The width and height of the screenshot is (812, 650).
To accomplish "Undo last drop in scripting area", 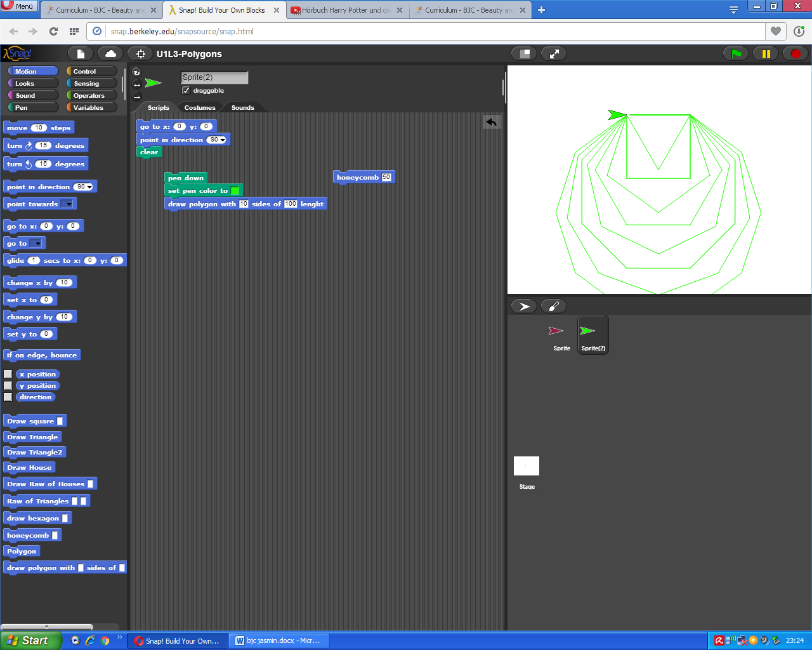I will pos(492,122).
